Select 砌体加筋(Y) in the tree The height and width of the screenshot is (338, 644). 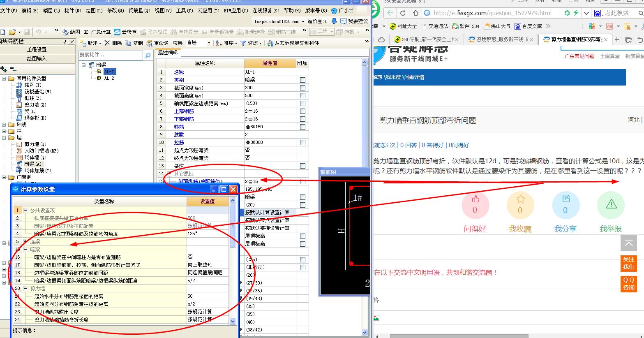(38, 171)
